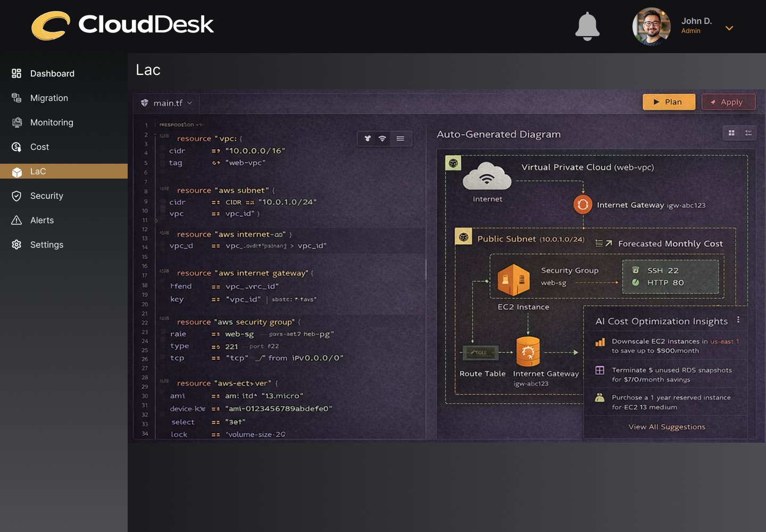Screen dimensions: 766x532
Task: Click the Alerts warning triangle icon
Action: pos(17,220)
